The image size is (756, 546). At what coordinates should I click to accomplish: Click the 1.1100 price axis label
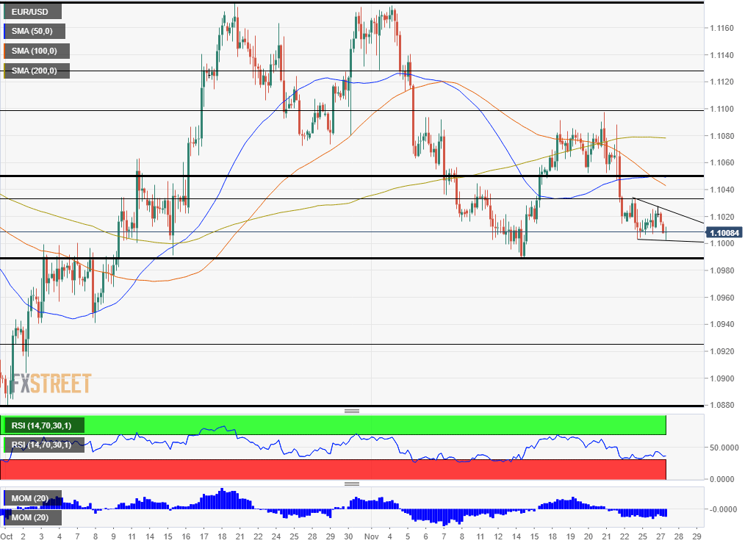(721, 109)
